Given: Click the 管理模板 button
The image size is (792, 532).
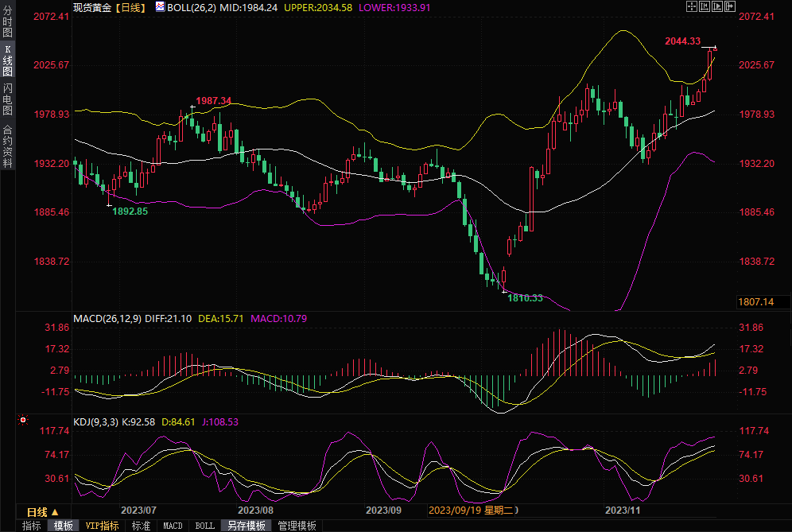Looking at the screenshot, I should (297, 526).
